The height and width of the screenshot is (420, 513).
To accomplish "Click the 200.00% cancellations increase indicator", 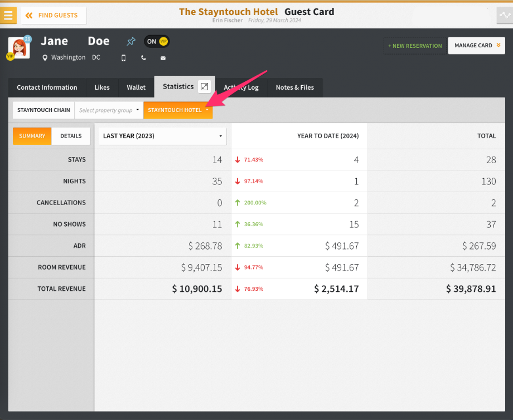I will point(250,203).
